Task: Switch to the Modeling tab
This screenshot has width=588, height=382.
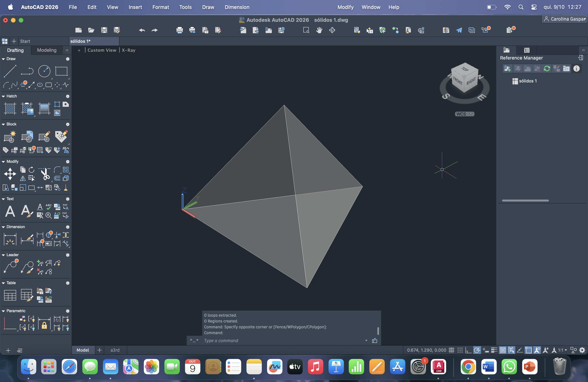Action: coord(47,50)
